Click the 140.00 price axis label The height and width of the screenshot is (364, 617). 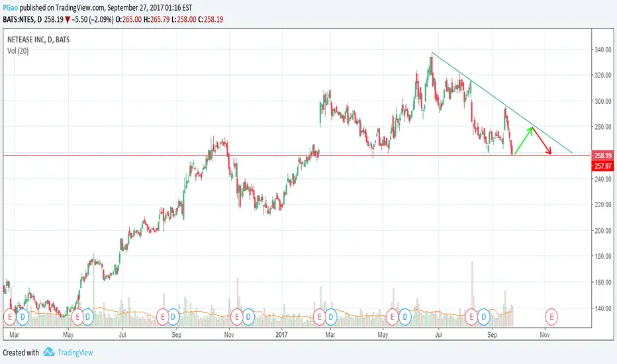click(603, 308)
